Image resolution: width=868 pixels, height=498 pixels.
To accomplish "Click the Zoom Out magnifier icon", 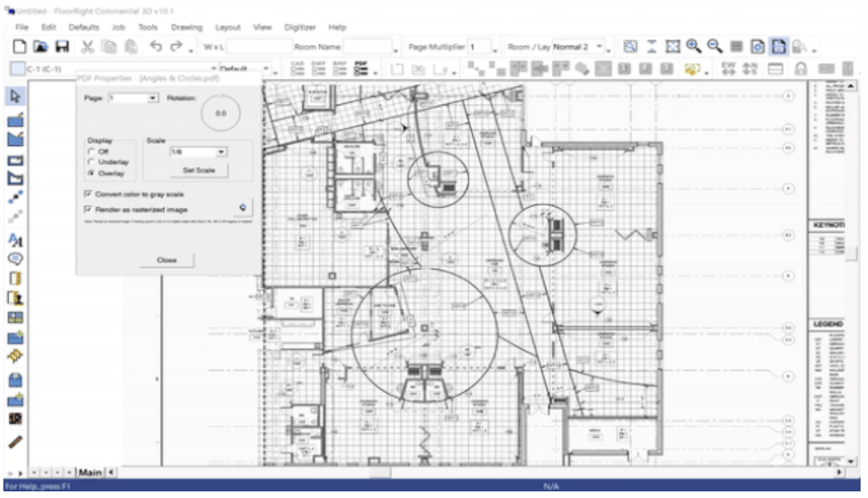I will click(x=714, y=47).
